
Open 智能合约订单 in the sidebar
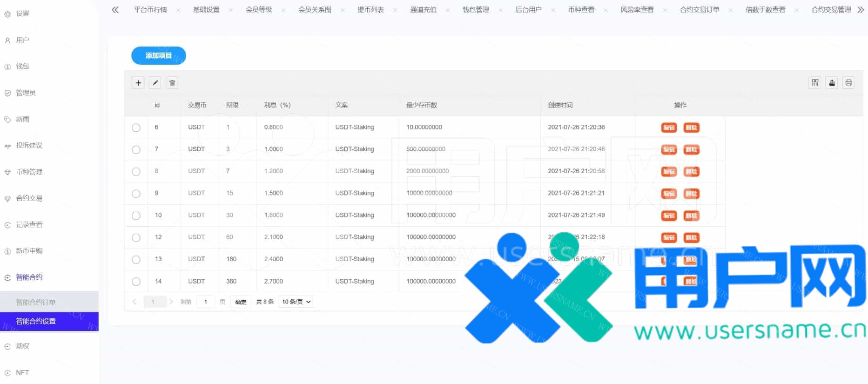coord(36,302)
